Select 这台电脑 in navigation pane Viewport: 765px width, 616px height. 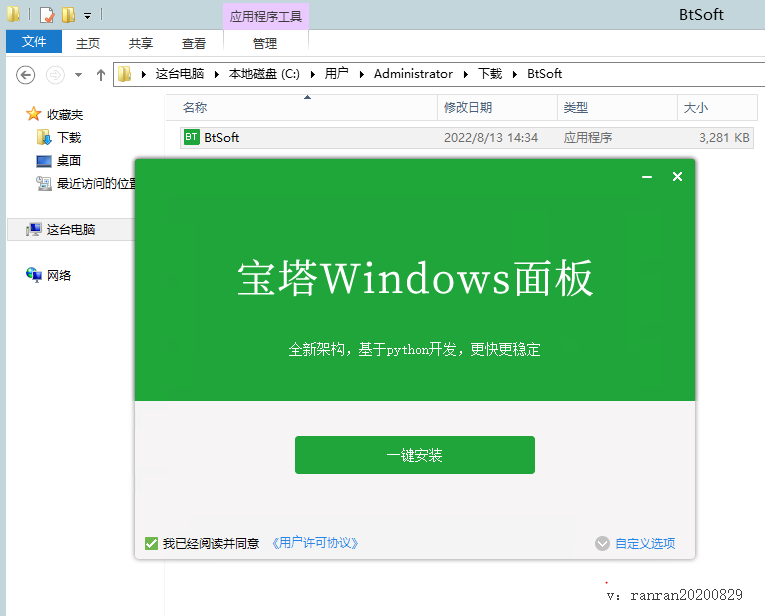tap(71, 230)
